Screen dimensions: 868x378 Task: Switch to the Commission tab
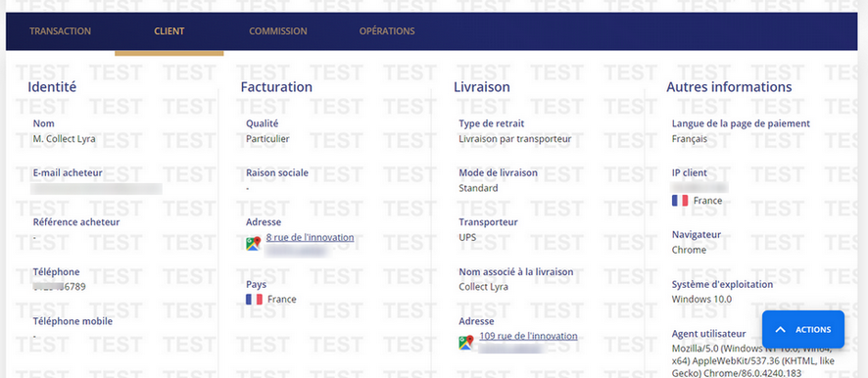click(278, 31)
